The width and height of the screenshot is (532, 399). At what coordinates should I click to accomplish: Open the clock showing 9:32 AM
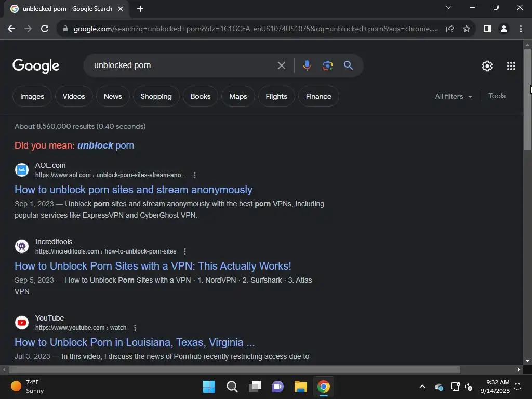pyautogui.click(x=495, y=387)
